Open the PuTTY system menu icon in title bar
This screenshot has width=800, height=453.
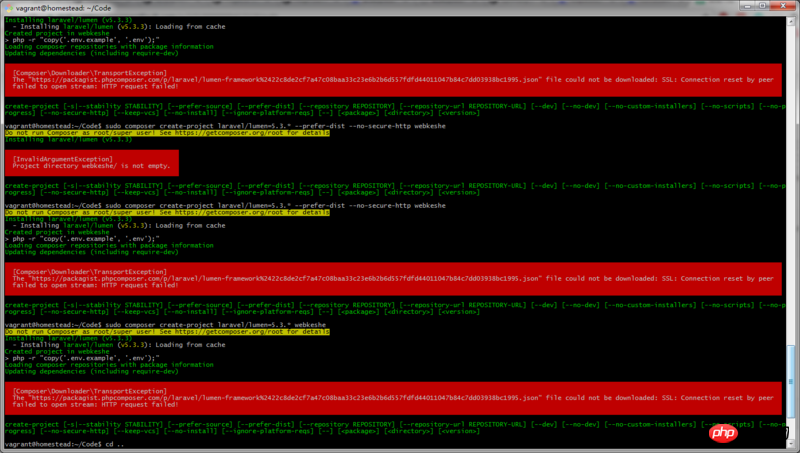point(8,8)
